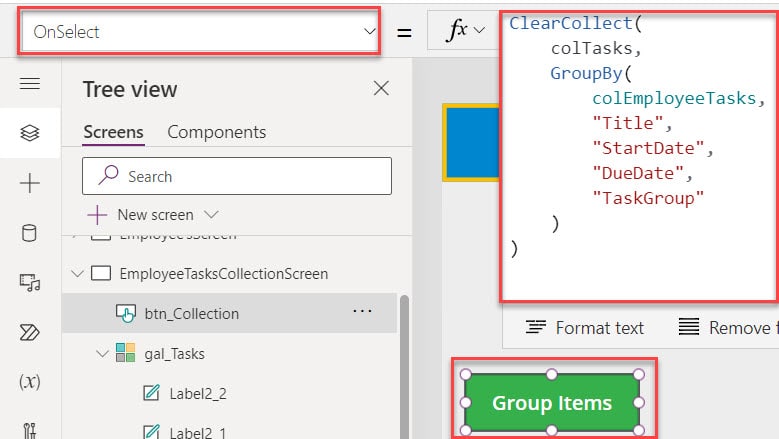
Task: Select Label2_2 in the tree
Action: [x=198, y=394]
